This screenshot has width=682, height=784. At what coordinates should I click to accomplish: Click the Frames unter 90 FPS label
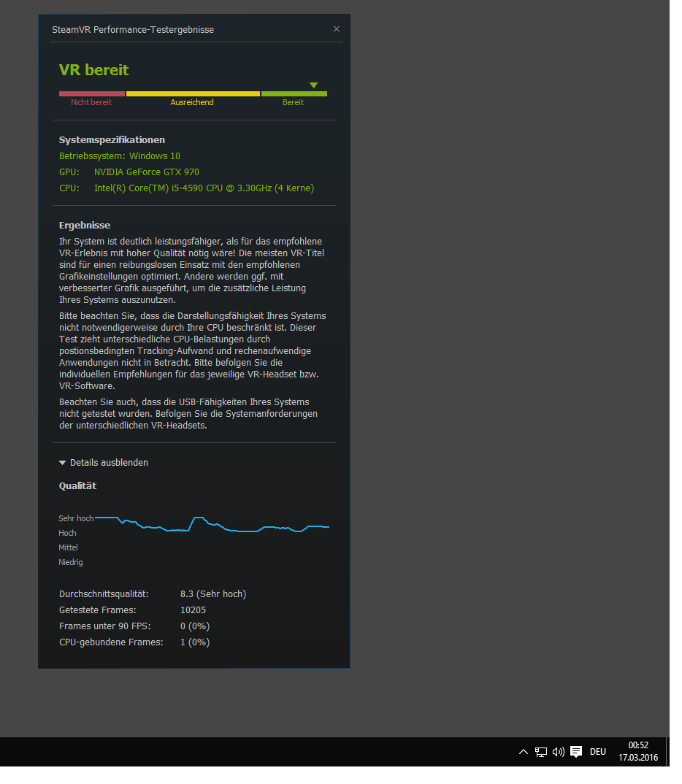[105, 626]
